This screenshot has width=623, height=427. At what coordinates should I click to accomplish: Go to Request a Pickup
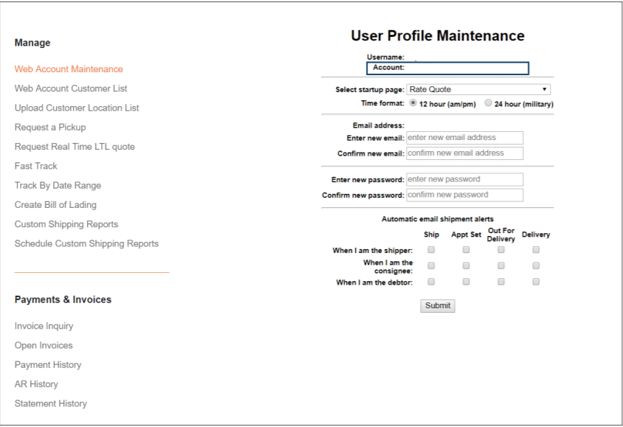tap(50, 128)
